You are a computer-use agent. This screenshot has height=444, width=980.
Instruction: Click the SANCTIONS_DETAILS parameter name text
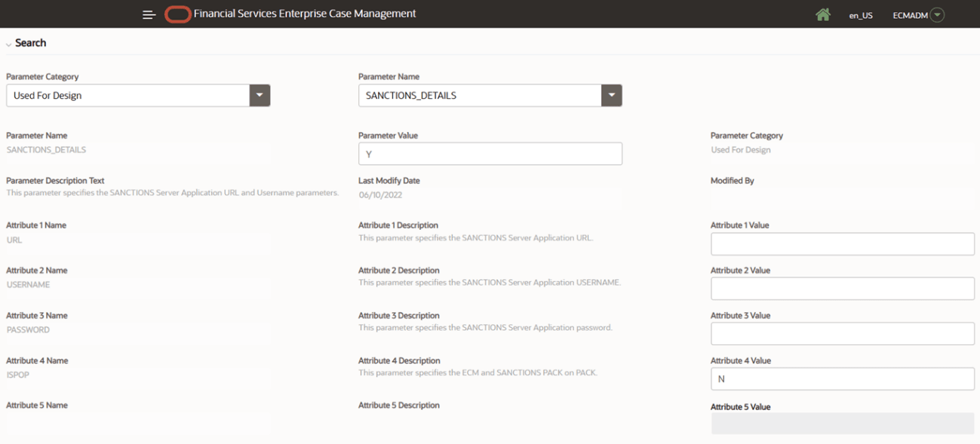46,149
